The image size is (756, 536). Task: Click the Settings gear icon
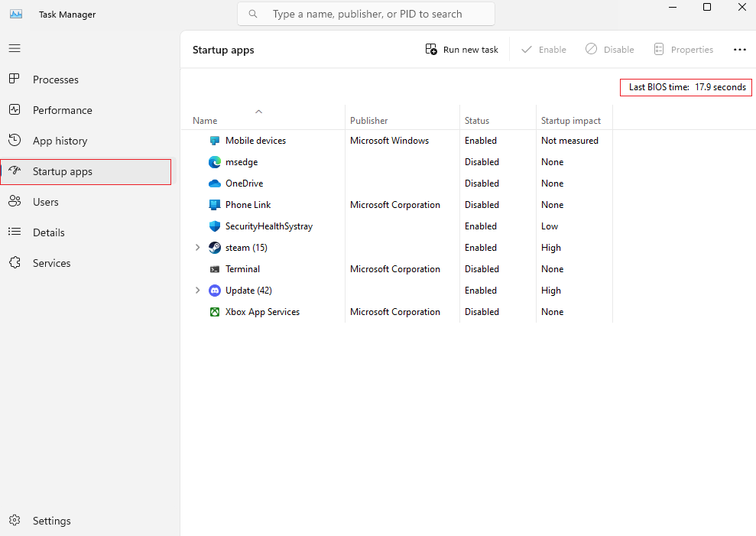15,521
